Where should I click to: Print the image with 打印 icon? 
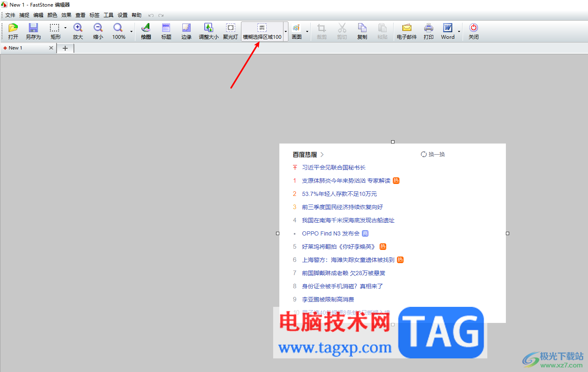tap(429, 31)
